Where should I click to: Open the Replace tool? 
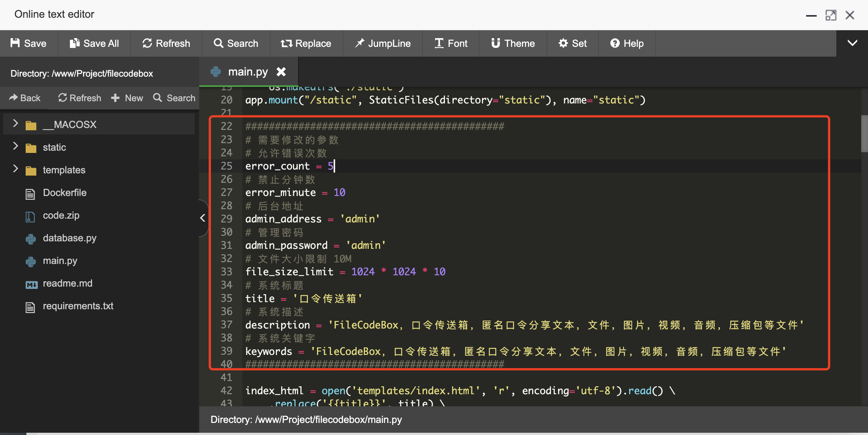click(306, 43)
